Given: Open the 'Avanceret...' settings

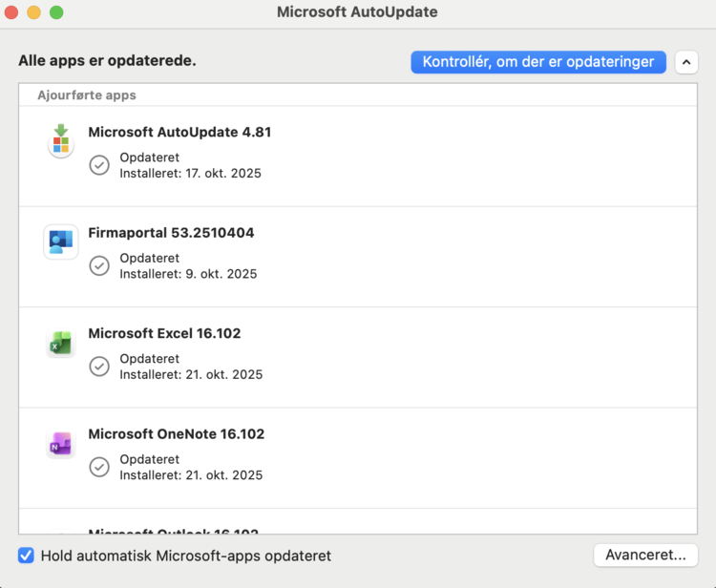Looking at the screenshot, I should click(x=645, y=555).
